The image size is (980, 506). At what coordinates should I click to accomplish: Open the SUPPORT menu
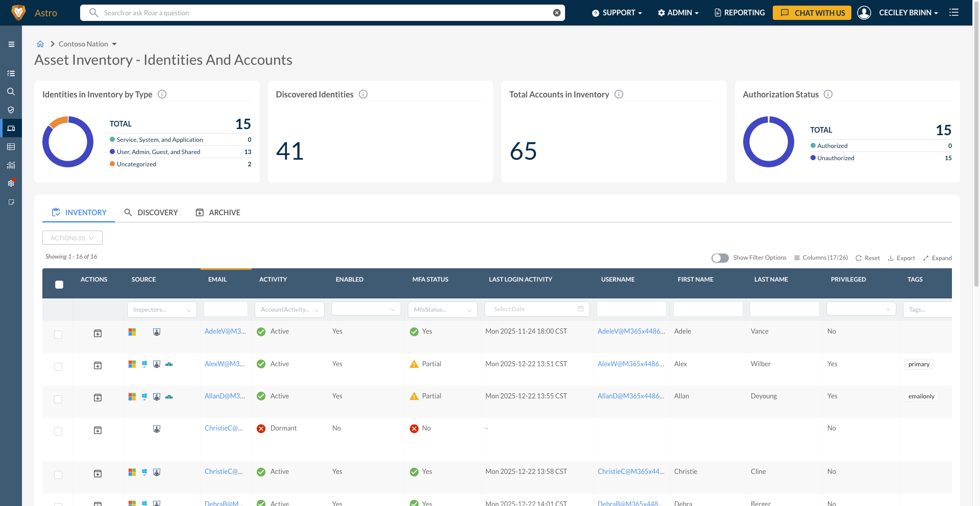tap(617, 13)
